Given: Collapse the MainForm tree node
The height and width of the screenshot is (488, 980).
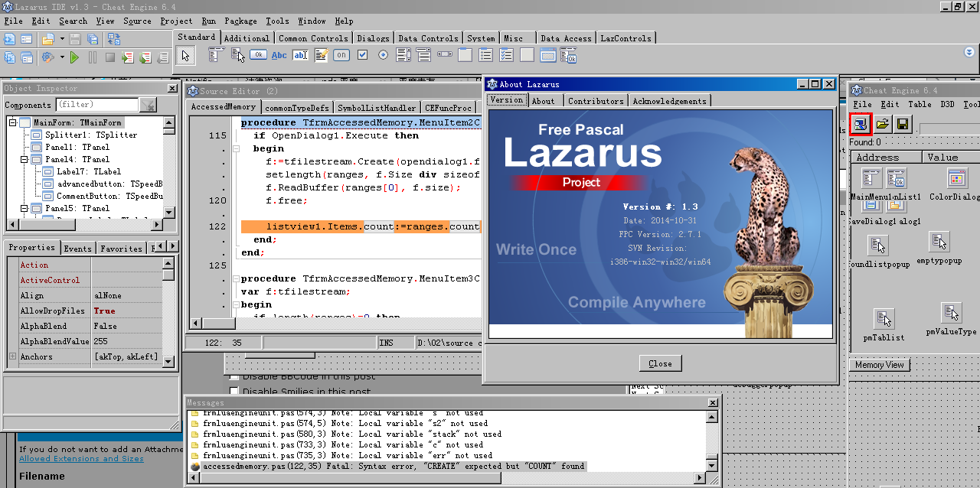Looking at the screenshot, I should click(13, 122).
